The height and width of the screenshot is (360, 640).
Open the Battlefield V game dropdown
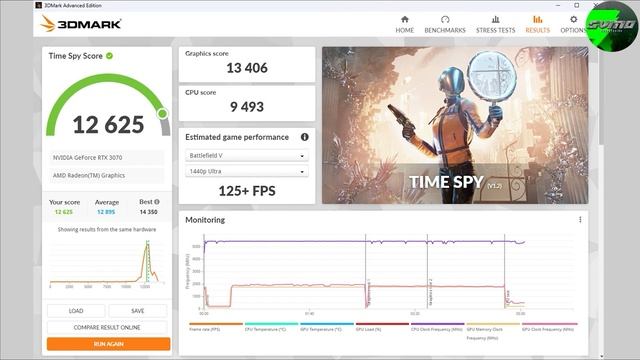pos(247,156)
